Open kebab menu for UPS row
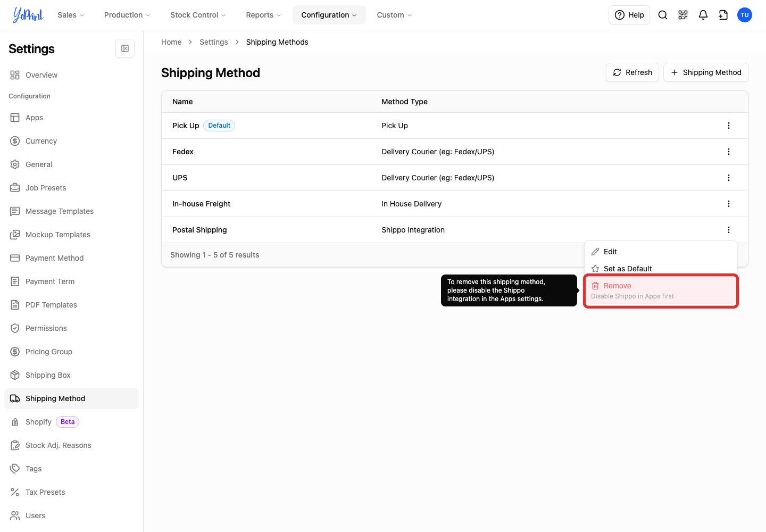Image resolution: width=766 pixels, height=532 pixels. pyautogui.click(x=729, y=178)
